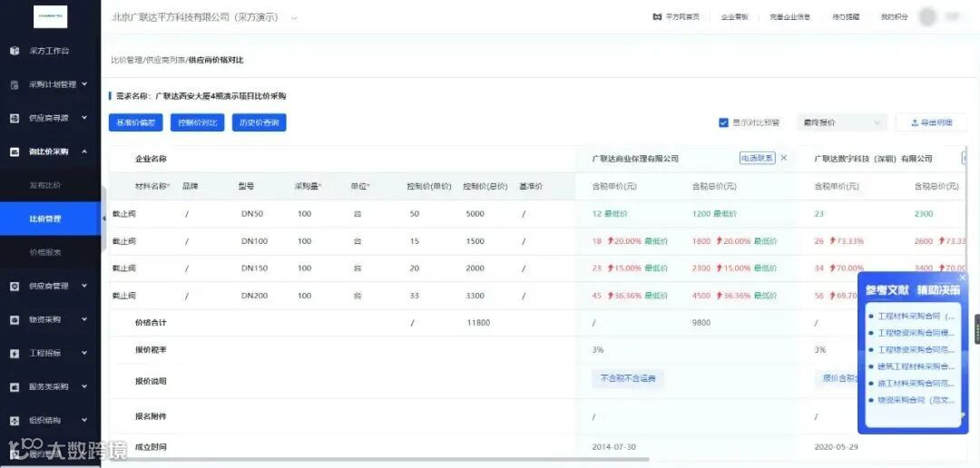
Task: Expand 组织结构 menu chevron
Action: tap(85, 421)
